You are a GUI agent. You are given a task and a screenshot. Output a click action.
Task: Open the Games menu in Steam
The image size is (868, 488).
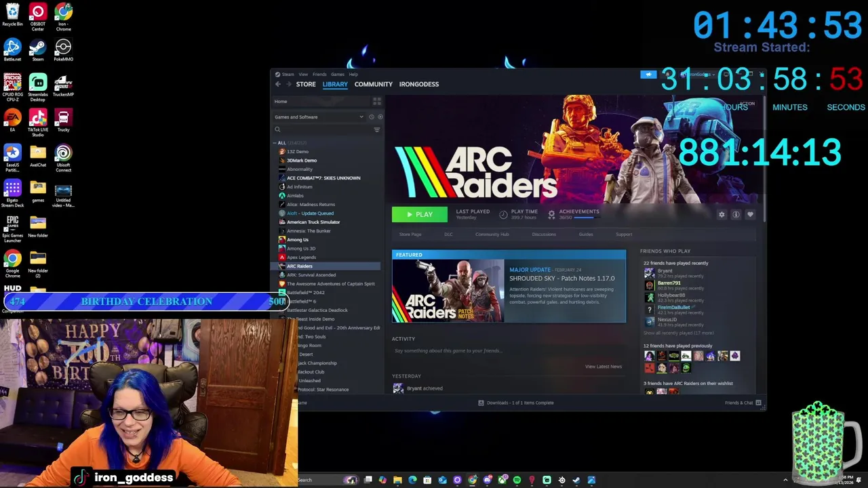click(338, 74)
